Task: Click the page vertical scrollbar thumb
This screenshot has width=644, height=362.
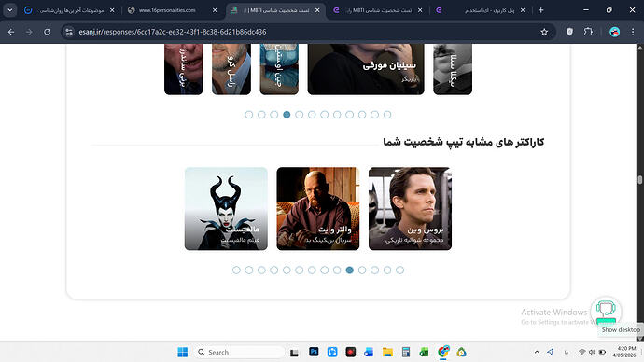Action: (x=640, y=179)
